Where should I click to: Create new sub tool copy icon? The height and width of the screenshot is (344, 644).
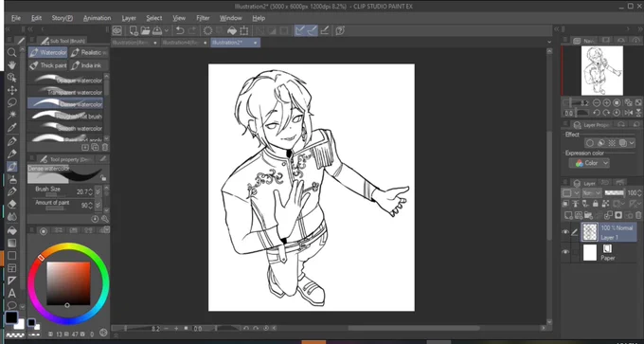coord(95,147)
